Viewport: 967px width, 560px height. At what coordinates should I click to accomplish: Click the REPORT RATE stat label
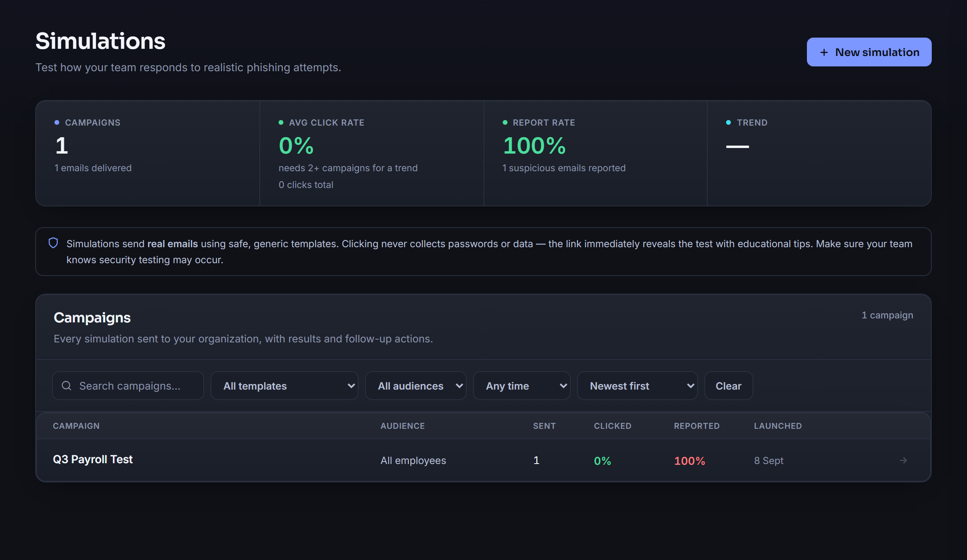point(544,122)
